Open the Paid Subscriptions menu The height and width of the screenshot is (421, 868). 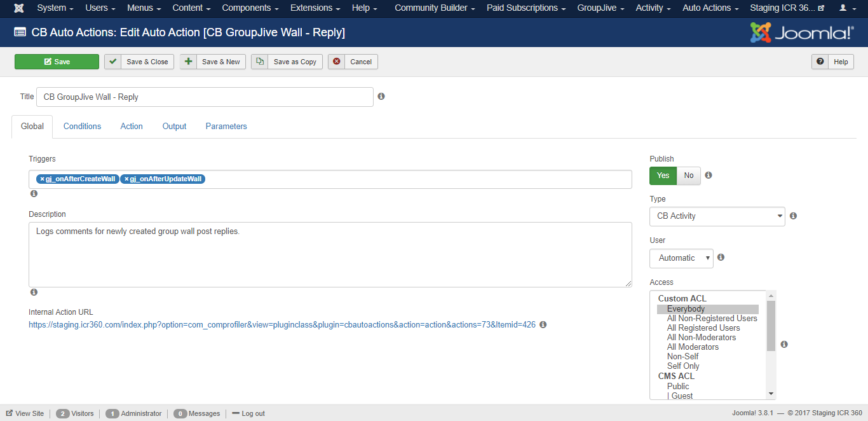point(526,8)
